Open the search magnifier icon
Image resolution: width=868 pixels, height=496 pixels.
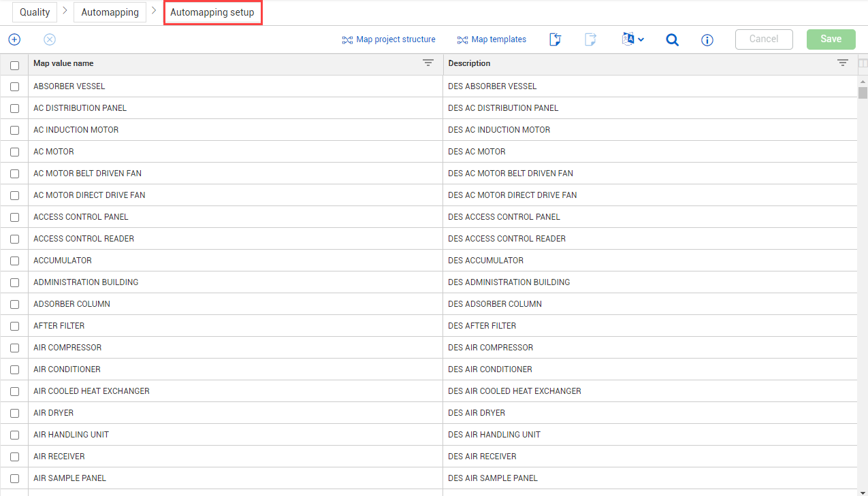(672, 39)
